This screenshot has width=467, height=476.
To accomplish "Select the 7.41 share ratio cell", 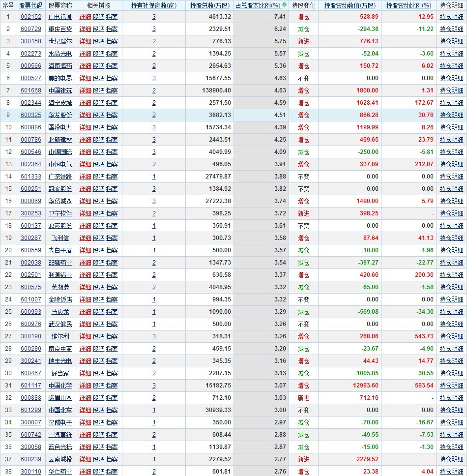I will pos(261,17).
